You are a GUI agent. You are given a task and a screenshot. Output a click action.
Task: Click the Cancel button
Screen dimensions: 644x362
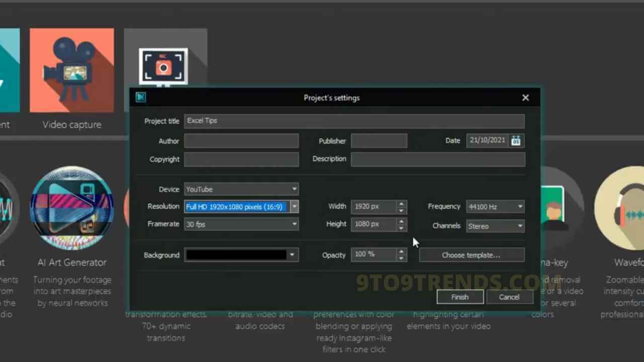[509, 297]
